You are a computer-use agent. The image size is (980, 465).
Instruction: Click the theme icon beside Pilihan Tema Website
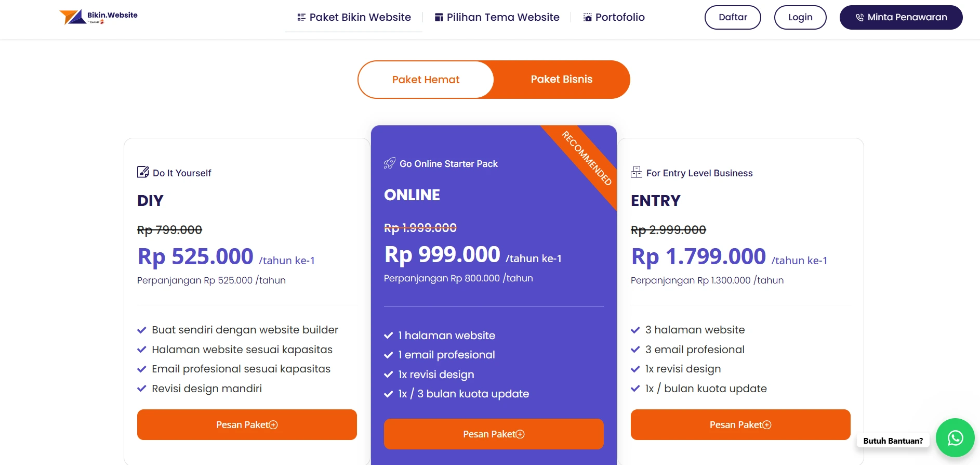coord(439,17)
